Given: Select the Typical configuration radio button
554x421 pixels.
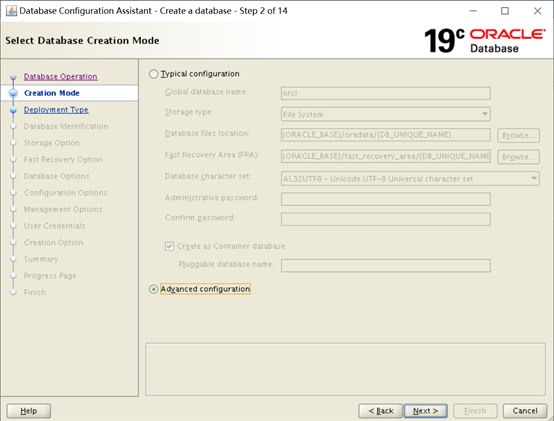Looking at the screenshot, I should (x=153, y=74).
